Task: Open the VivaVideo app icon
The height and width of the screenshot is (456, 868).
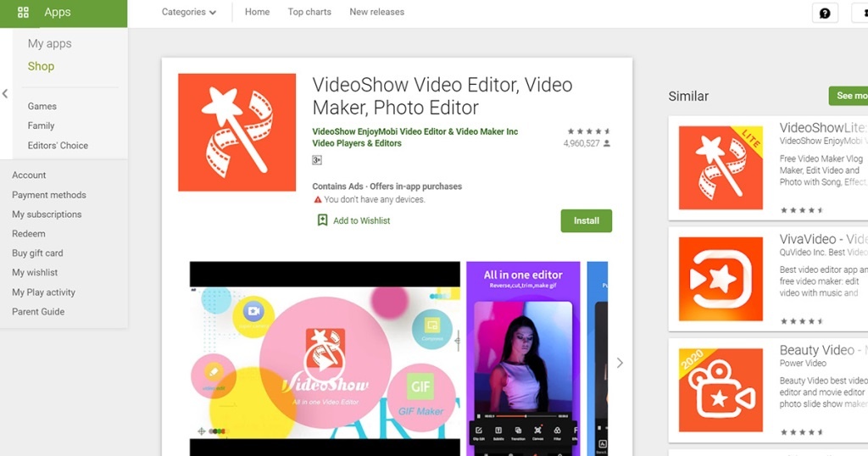Action: (x=721, y=279)
